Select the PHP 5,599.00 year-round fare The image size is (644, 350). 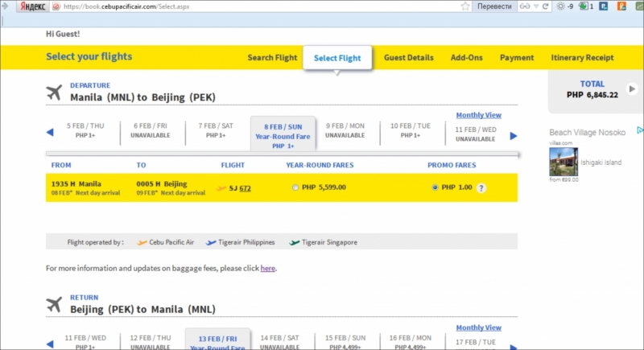(x=295, y=187)
